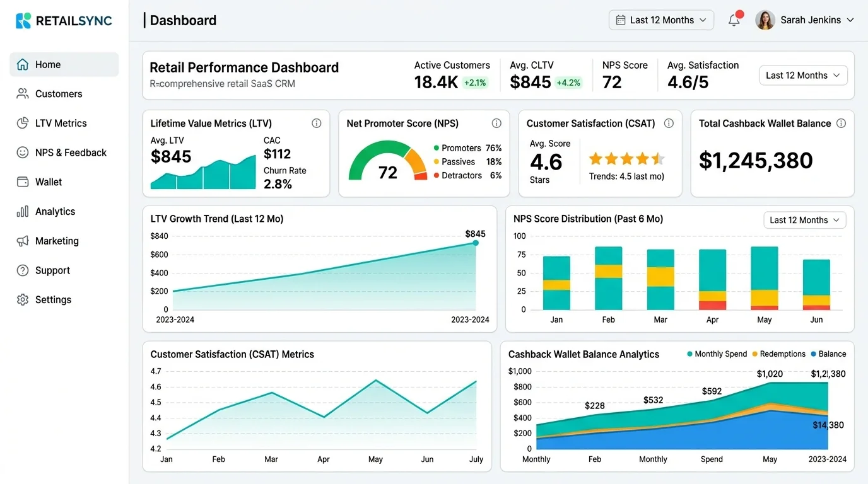Screen dimensions: 868x484
Task: Open Analytics menu item
Action: (64, 211)
